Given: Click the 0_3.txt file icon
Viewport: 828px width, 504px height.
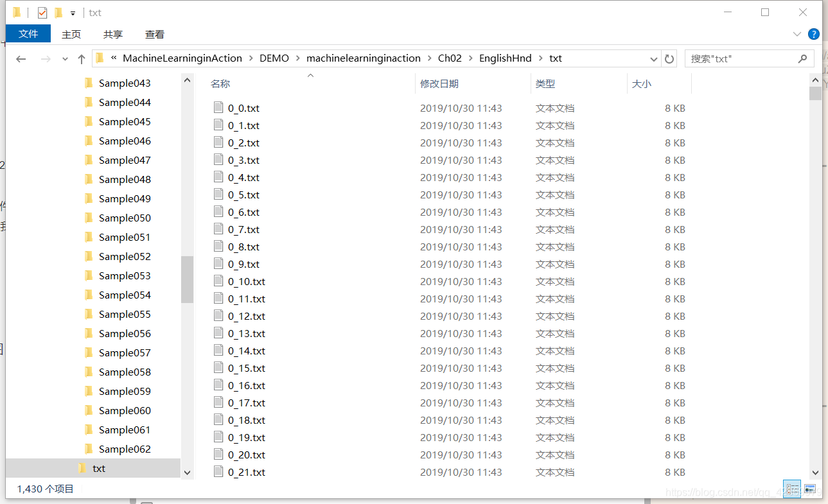Looking at the screenshot, I should click(x=218, y=160).
